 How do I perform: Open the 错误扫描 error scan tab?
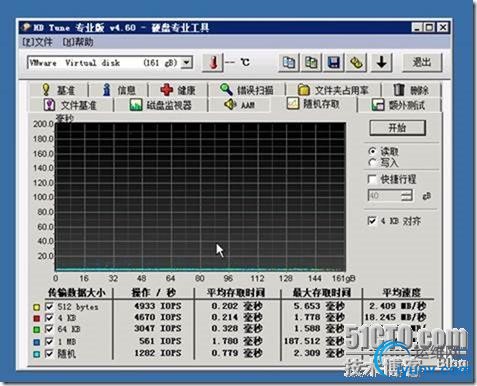247,90
